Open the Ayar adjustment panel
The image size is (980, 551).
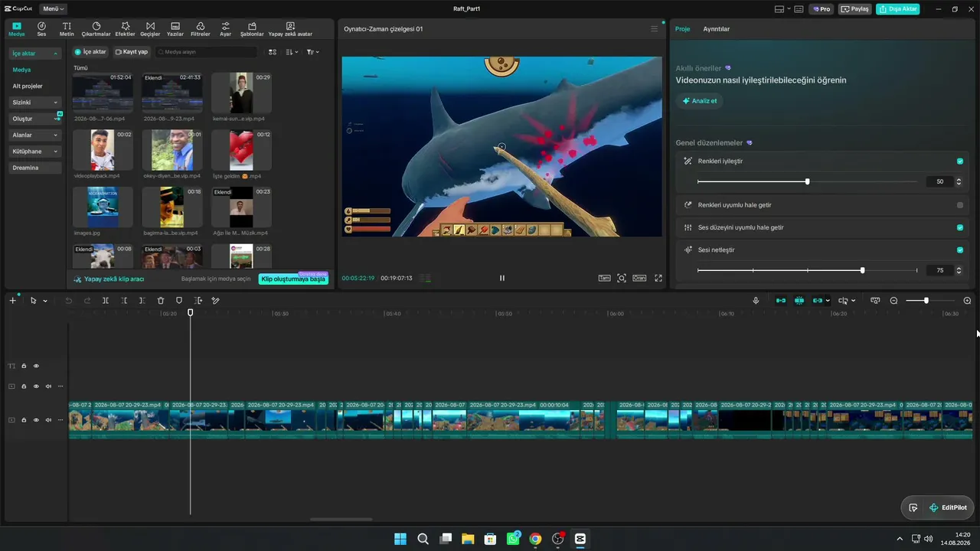[x=225, y=29]
